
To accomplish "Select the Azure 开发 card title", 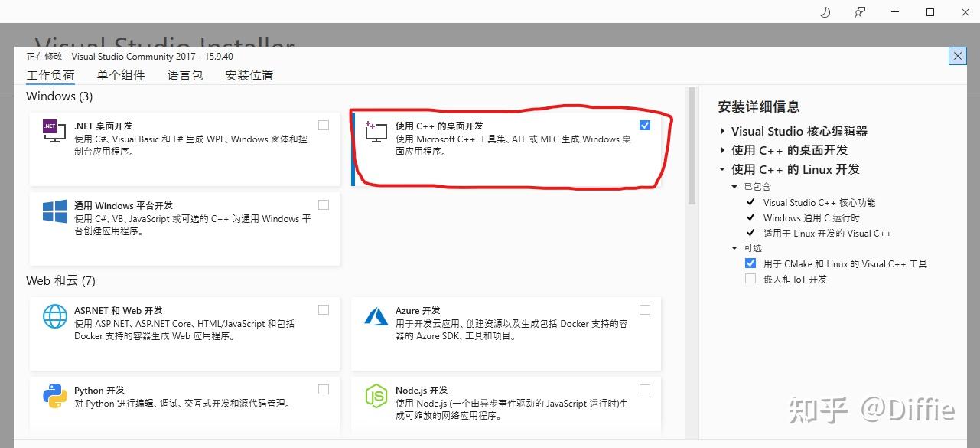I will tap(418, 310).
